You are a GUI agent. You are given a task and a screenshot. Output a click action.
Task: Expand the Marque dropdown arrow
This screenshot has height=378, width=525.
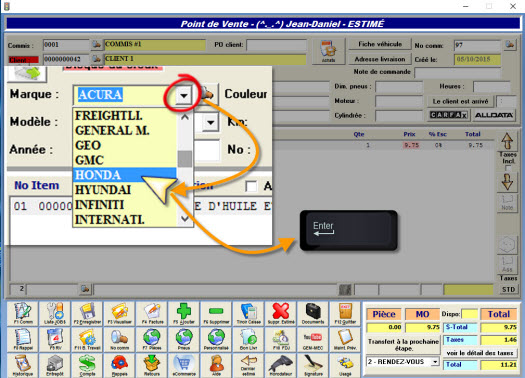click(x=183, y=95)
